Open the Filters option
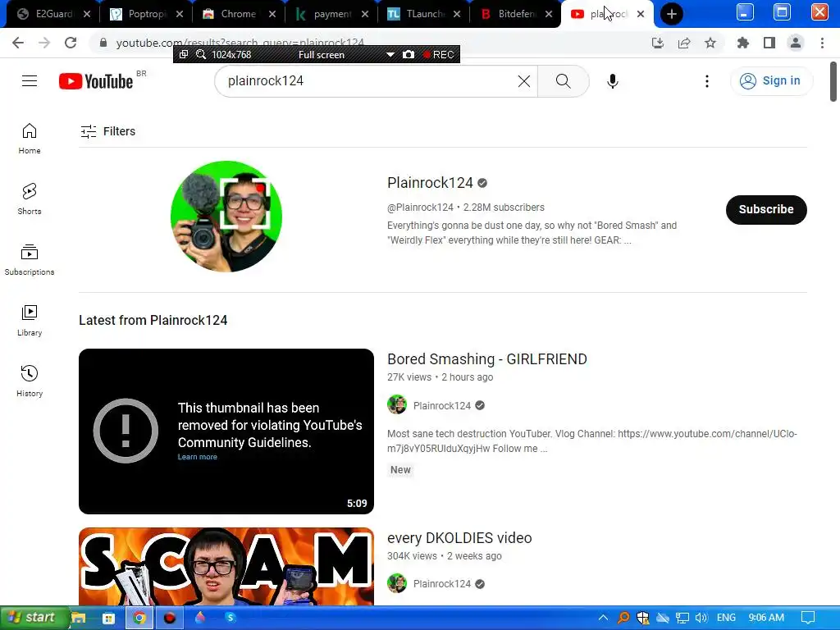Viewport: 840px width, 630px height. [107, 131]
